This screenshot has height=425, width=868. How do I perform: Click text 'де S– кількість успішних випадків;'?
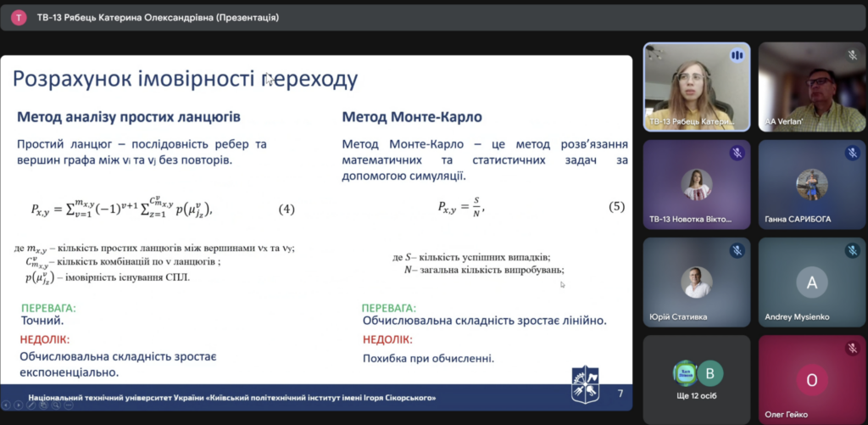tap(471, 257)
